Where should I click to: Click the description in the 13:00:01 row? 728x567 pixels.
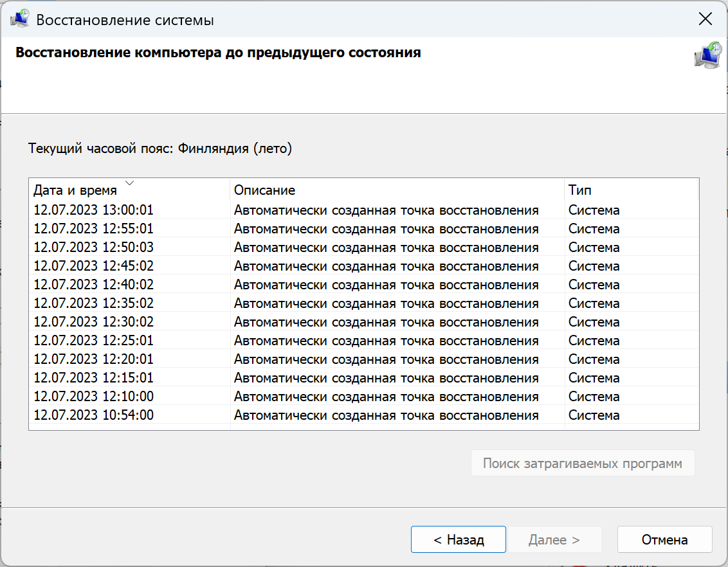click(387, 210)
